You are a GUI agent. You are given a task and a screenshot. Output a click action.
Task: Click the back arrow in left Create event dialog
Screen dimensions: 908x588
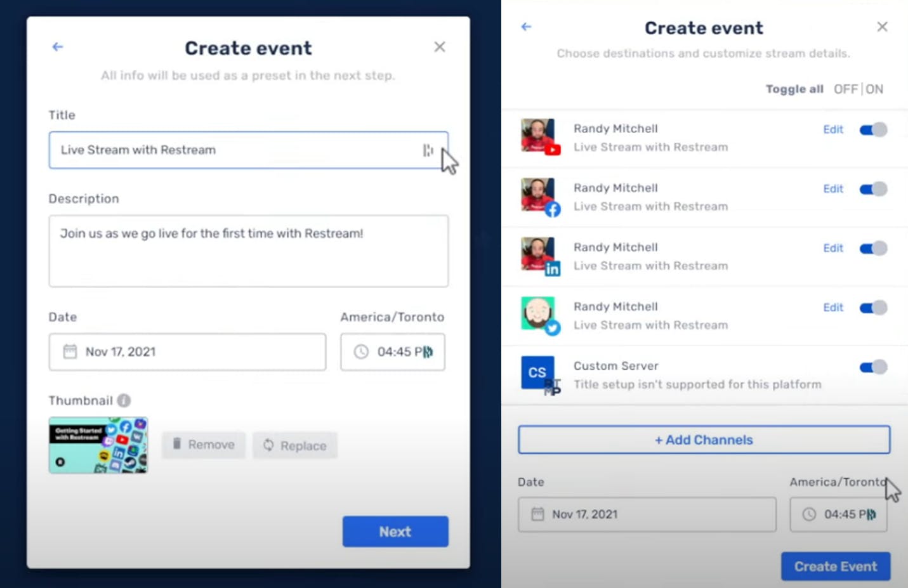pos(58,47)
